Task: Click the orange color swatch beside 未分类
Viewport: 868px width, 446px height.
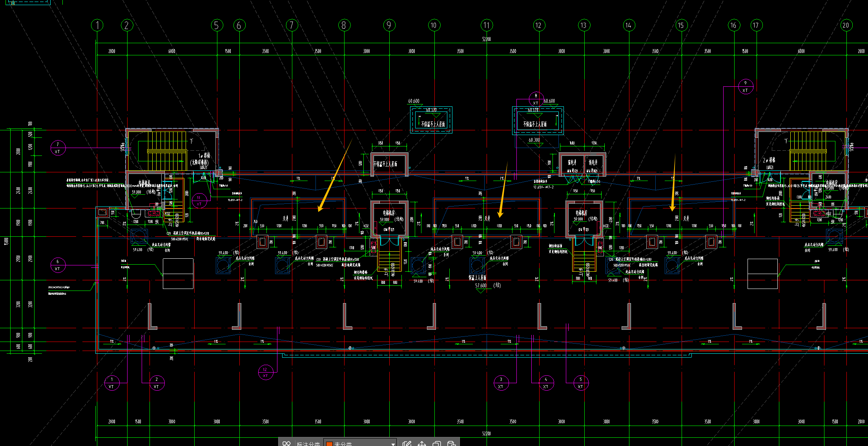Action: click(x=329, y=444)
